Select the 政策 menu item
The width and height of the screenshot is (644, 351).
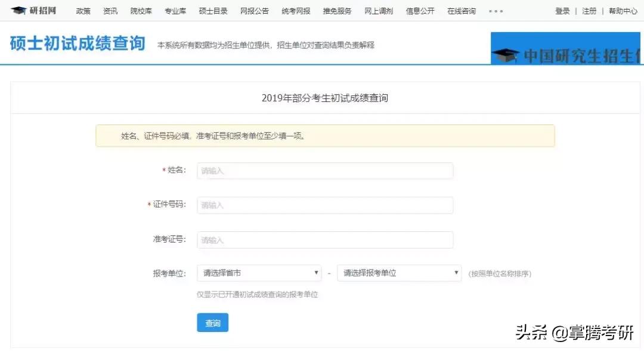[x=83, y=10]
